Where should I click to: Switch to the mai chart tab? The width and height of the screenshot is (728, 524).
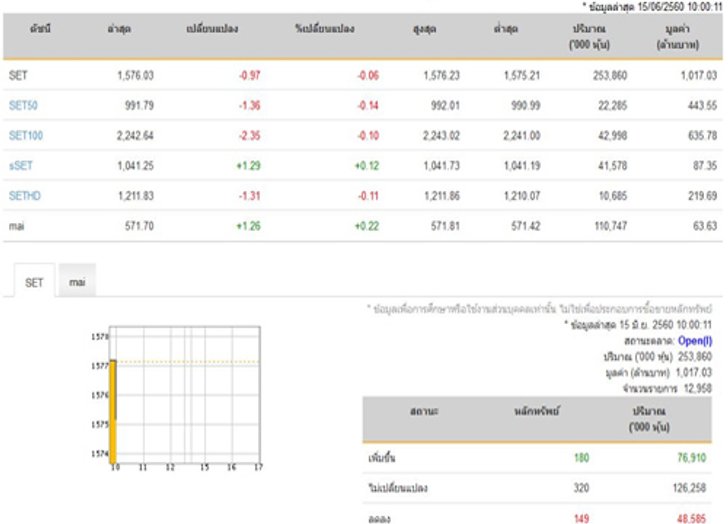77,282
